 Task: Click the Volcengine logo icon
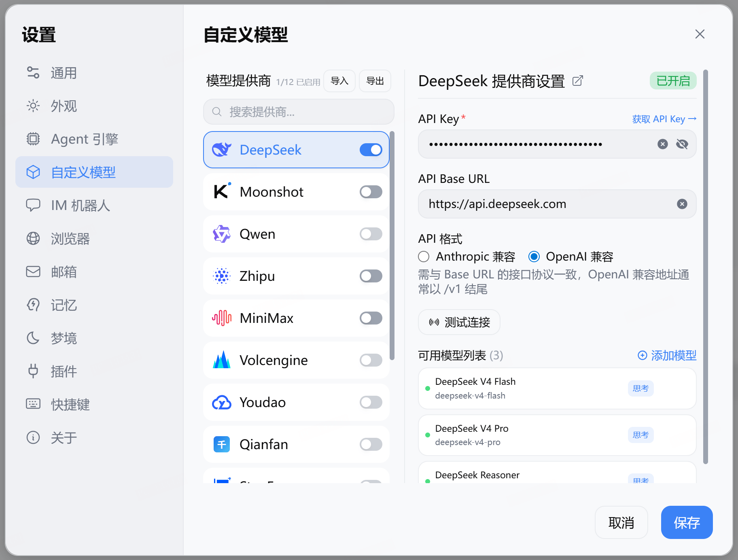coord(222,360)
